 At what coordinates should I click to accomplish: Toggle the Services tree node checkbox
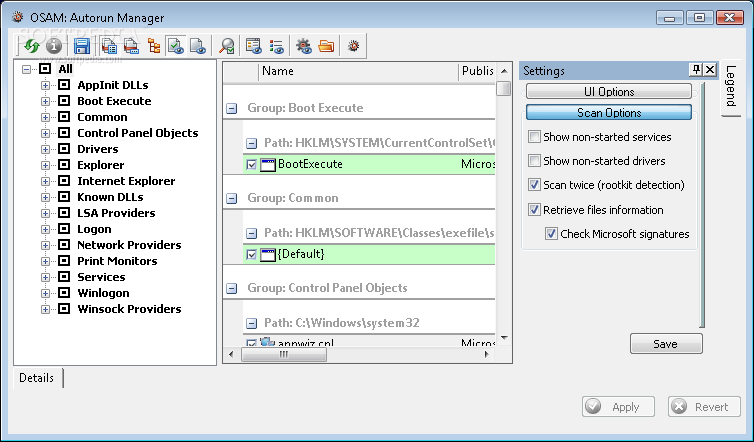click(x=64, y=277)
